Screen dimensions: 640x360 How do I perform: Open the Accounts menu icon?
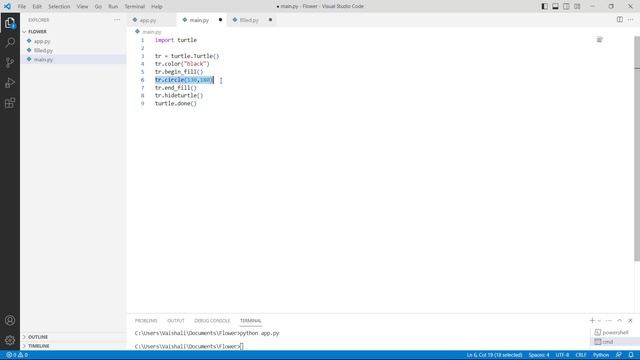(x=10, y=320)
